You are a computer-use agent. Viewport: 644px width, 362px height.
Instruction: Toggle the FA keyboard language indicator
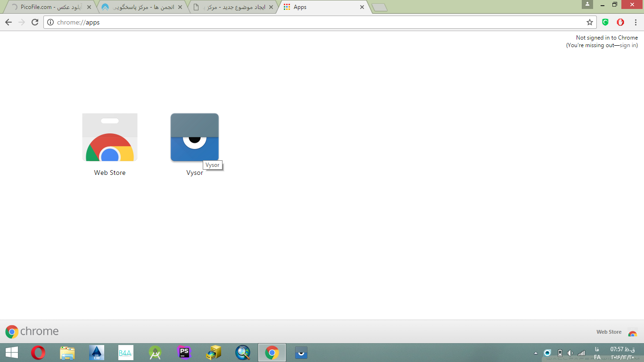pyautogui.click(x=597, y=357)
